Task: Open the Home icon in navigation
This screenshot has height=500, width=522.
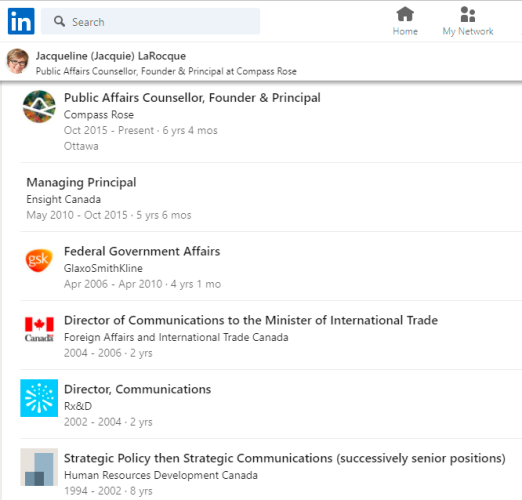Action: (x=405, y=14)
